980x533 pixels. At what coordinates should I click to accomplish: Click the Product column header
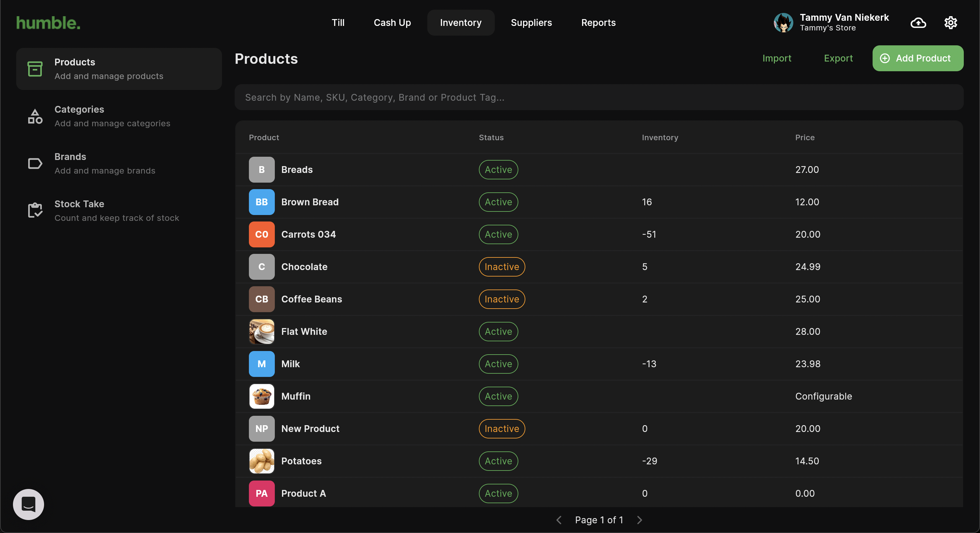(x=264, y=137)
